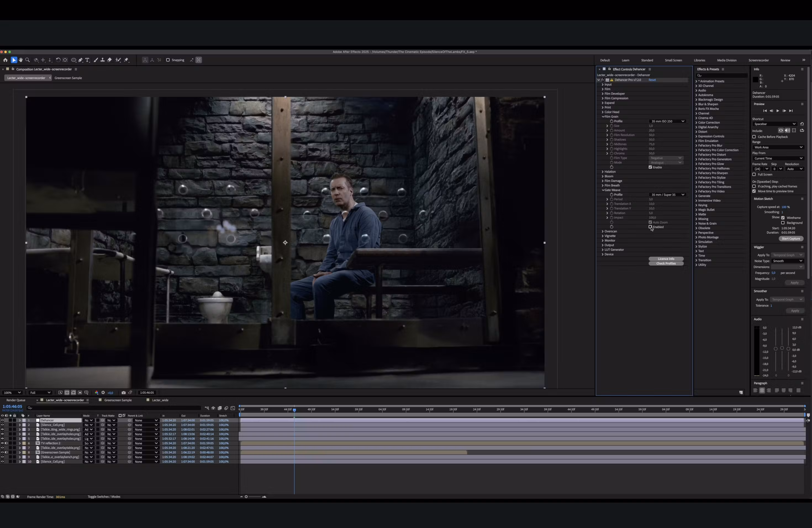Click the Play button in the Preview panel
The width and height of the screenshot is (812, 528).
(777, 111)
